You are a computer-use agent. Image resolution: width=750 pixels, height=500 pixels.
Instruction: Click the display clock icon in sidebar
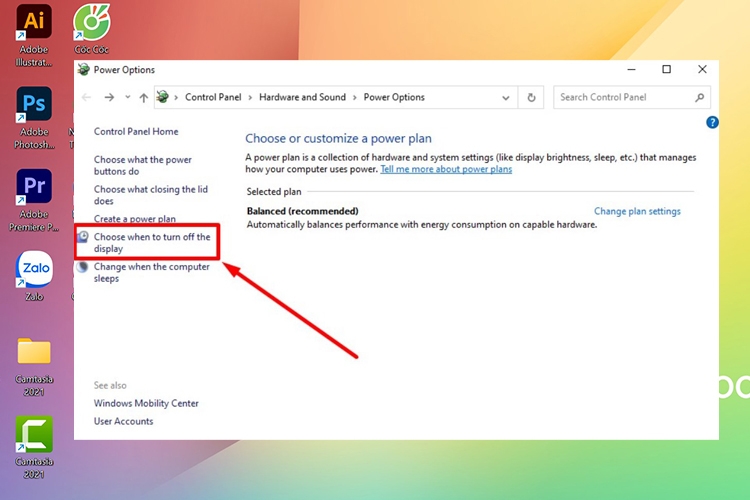(x=83, y=237)
